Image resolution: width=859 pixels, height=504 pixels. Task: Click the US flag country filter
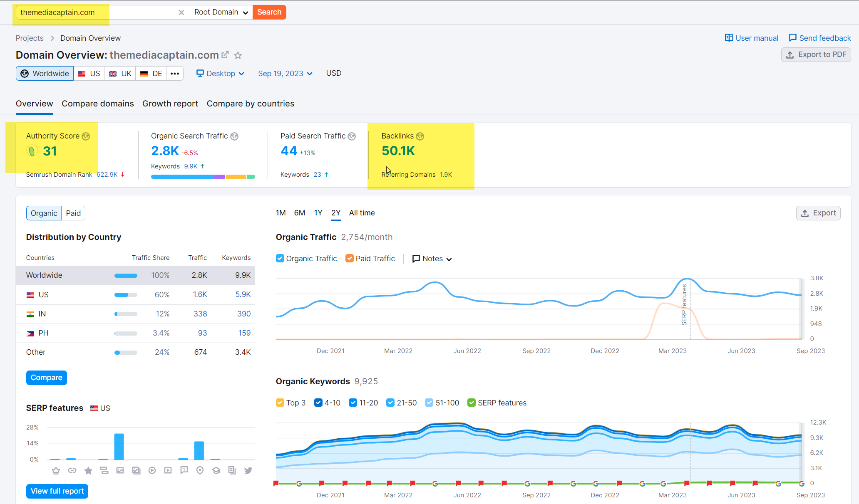(x=89, y=74)
